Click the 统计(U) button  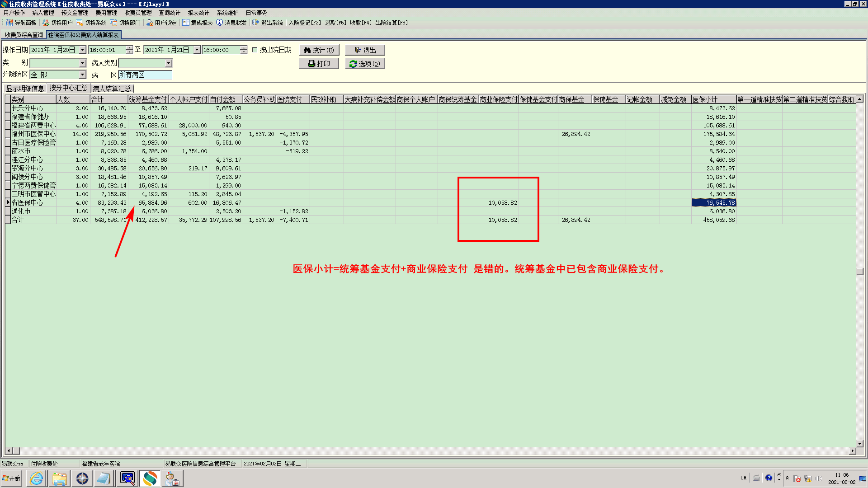tap(319, 50)
